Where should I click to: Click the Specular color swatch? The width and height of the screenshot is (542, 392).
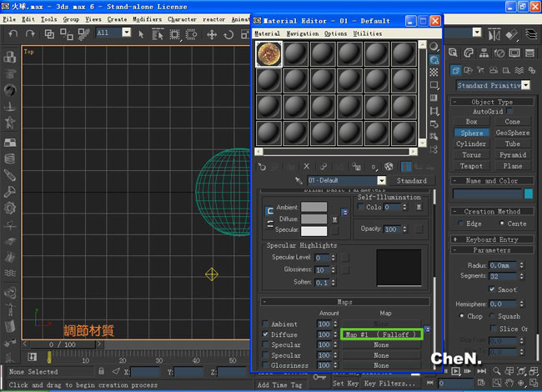[x=314, y=230]
